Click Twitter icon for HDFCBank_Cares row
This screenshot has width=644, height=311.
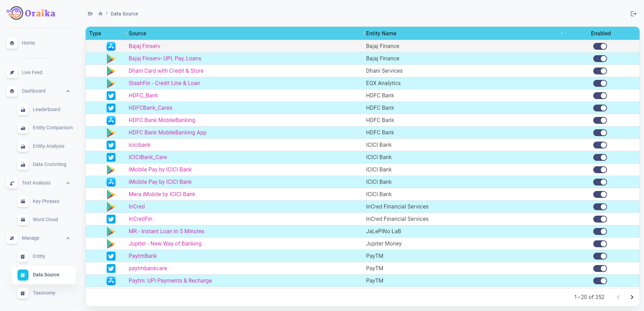[x=111, y=108]
